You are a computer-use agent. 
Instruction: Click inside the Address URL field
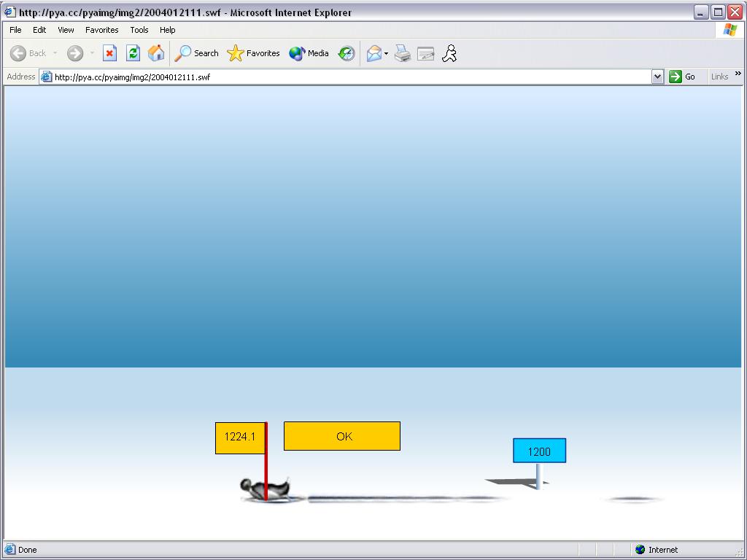click(350, 77)
